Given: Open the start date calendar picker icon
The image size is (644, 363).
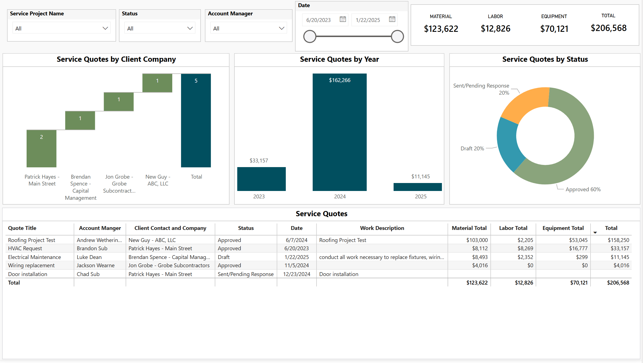Looking at the screenshot, I should point(343,19).
